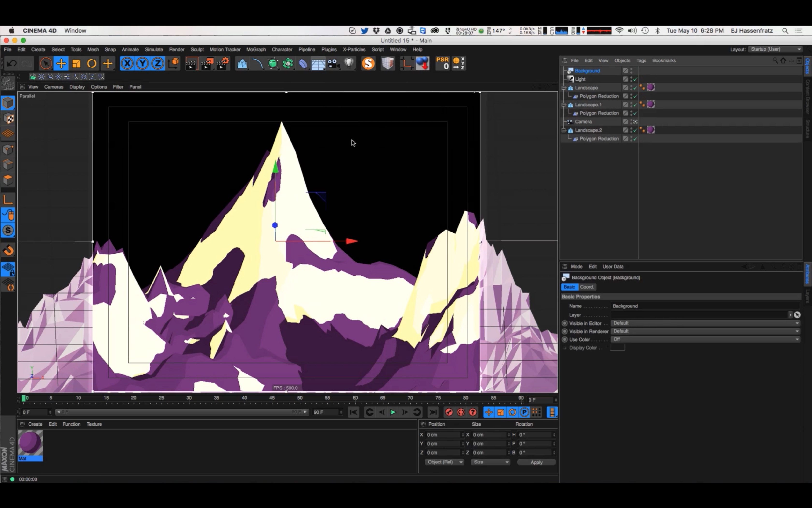Add a camera with camera icon
Screen dimensions: 812x508
pyautogui.click(x=333, y=63)
